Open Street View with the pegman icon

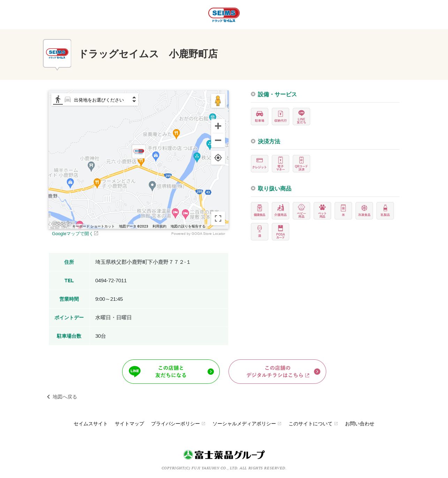(218, 101)
